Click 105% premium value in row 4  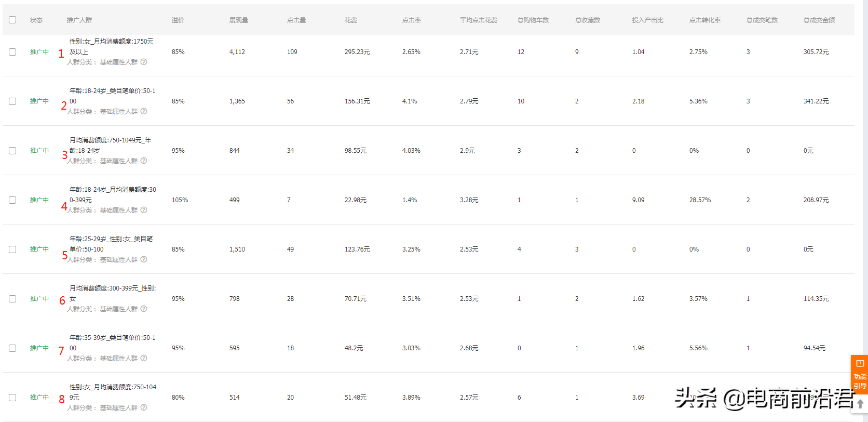tap(180, 200)
